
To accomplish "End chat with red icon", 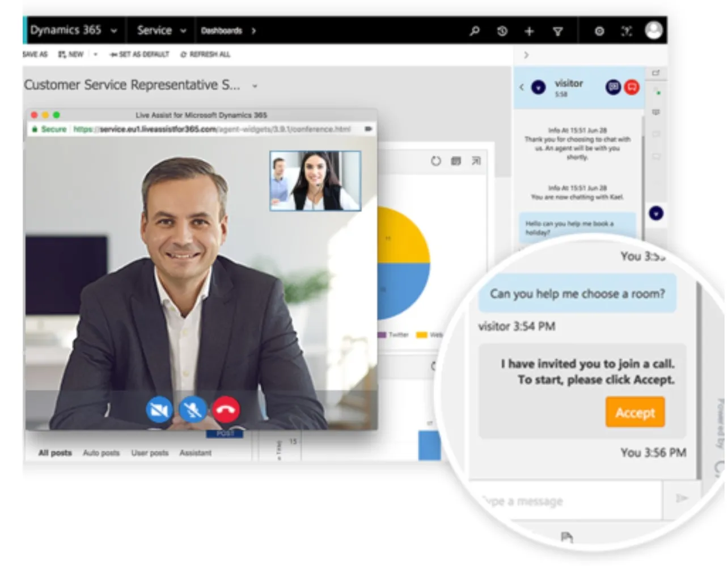I will click(632, 87).
